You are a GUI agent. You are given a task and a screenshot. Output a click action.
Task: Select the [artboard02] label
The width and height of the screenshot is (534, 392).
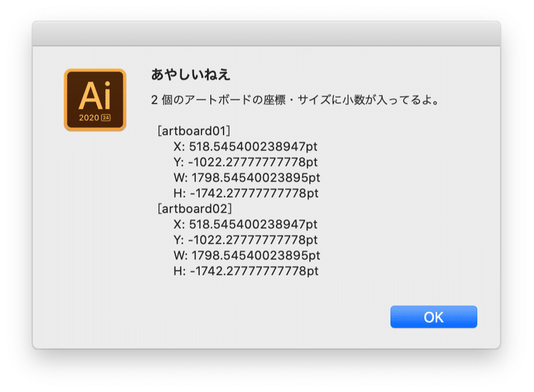point(194,209)
